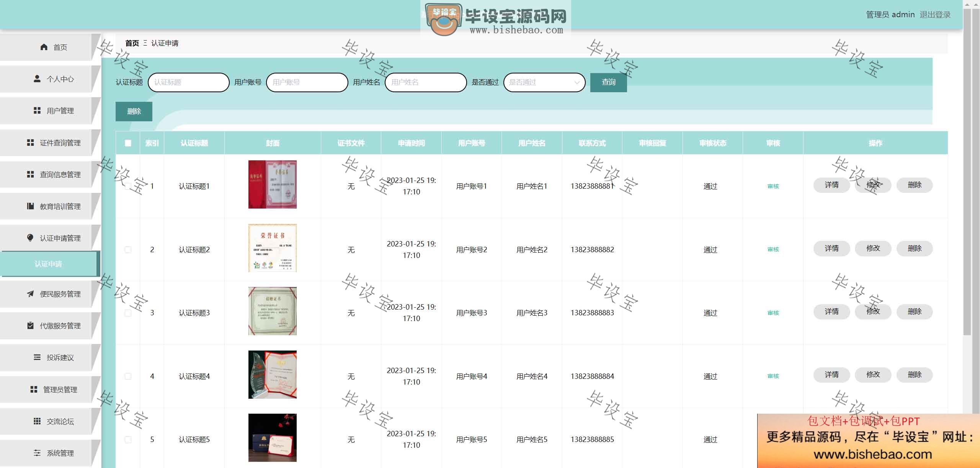
Task: Click the 查询 search button
Action: pyautogui.click(x=608, y=82)
